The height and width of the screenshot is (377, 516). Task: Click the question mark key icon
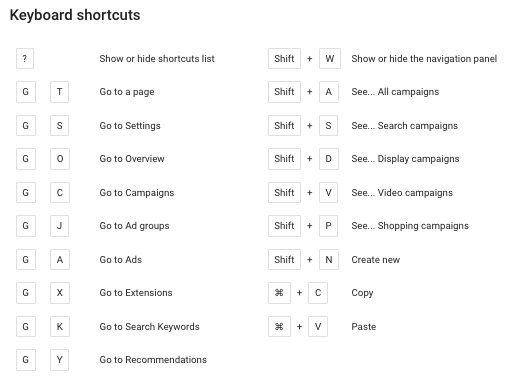25,59
